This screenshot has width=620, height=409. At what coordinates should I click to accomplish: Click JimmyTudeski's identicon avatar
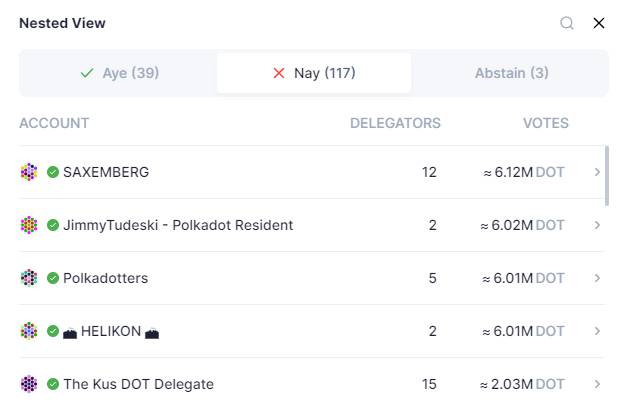click(29, 225)
